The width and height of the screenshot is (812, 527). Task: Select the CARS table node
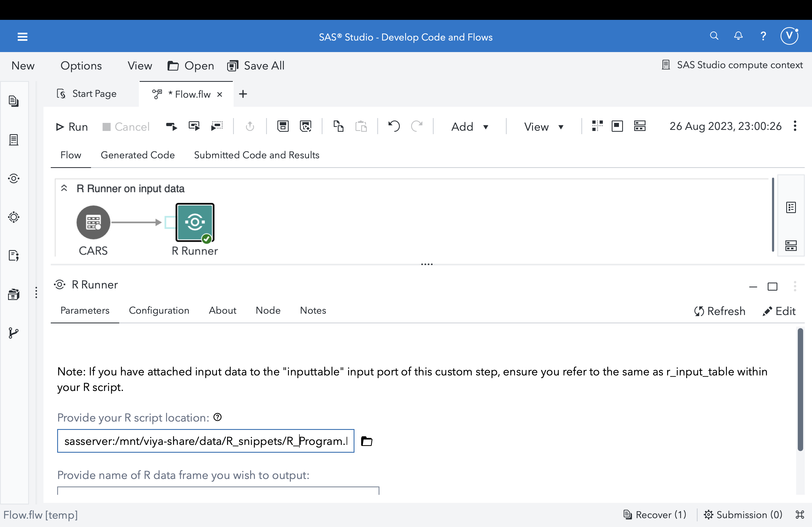pos(93,223)
